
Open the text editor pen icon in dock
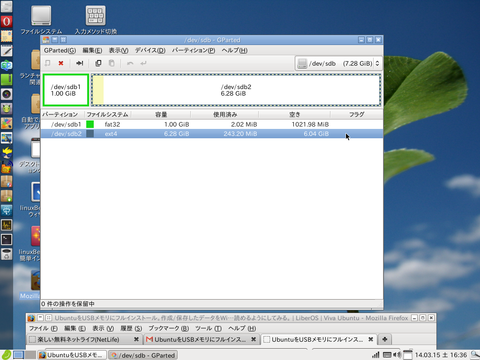tap(6, 51)
